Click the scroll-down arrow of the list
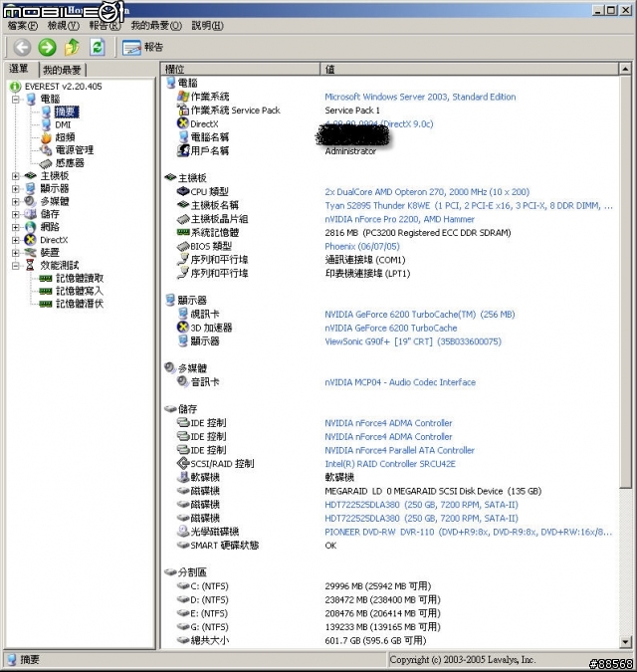Image resolution: width=637 pixels, height=672 pixels. pos(625,642)
